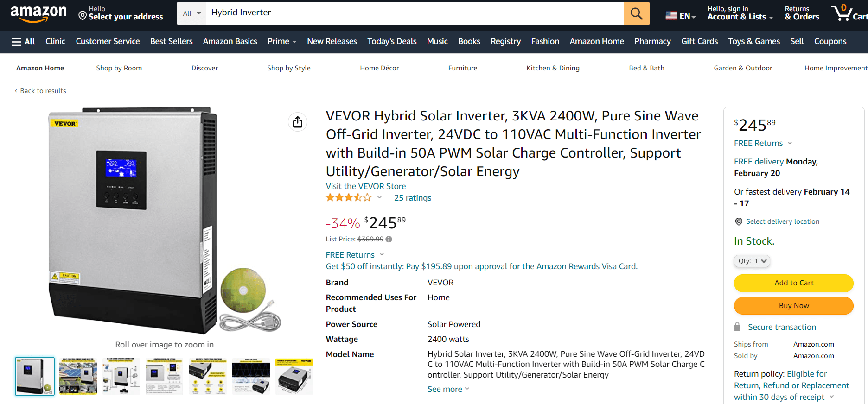The image size is (868, 404).
Task: Open the Qty quantity dropdown
Action: pyautogui.click(x=752, y=261)
